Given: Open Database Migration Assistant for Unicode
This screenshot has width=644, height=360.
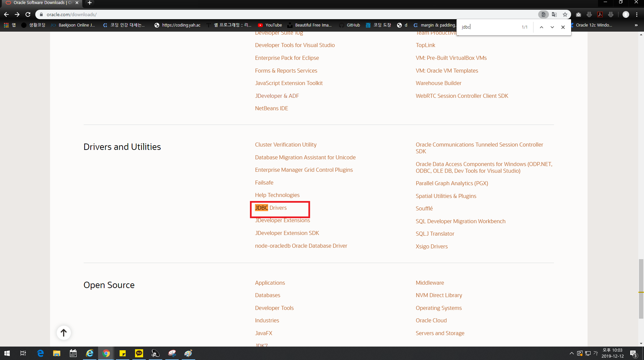Looking at the screenshot, I should point(305,157).
